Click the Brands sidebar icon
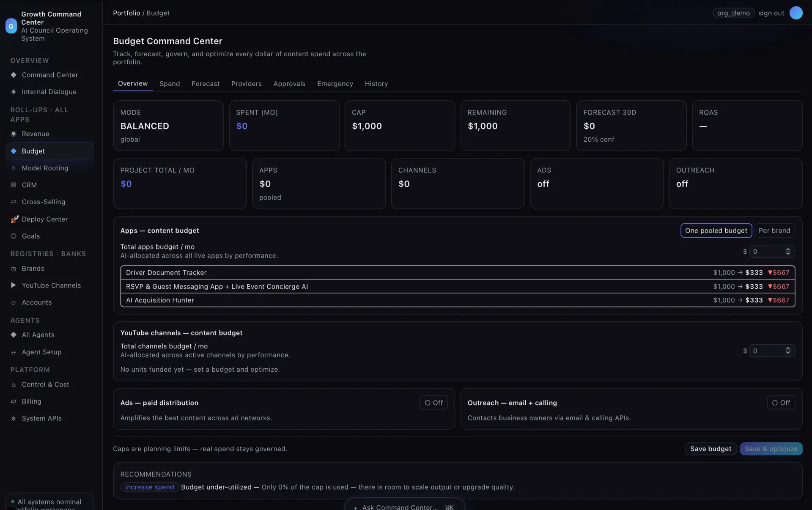The image size is (812, 510). click(14, 269)
